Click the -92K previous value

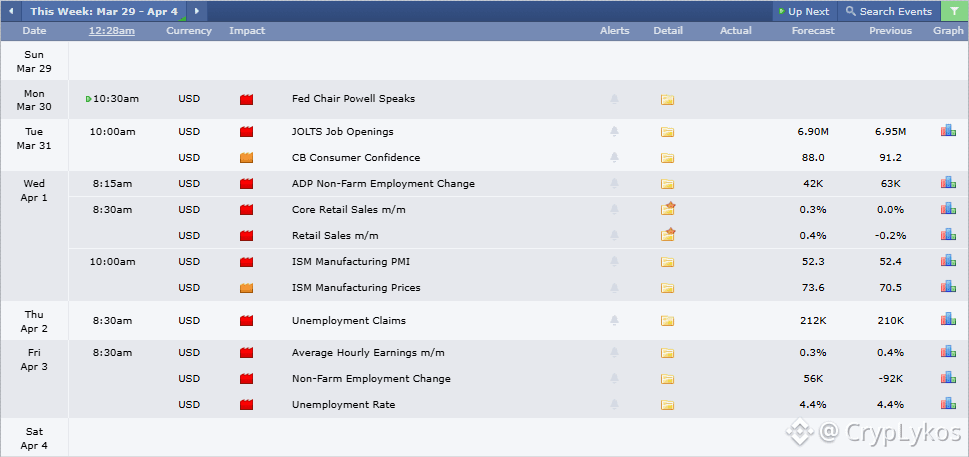891,379
